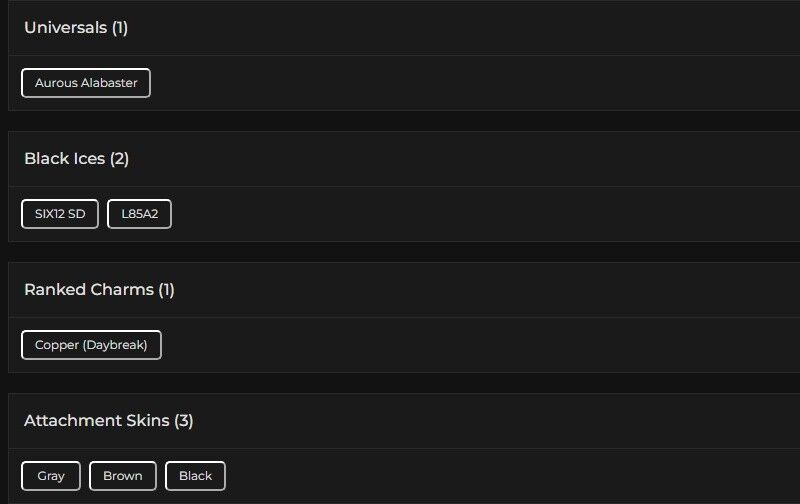The height and width of the screenshot is (504, 800).
Task: Pick the Black attachment skin
Action: (195, 476)
